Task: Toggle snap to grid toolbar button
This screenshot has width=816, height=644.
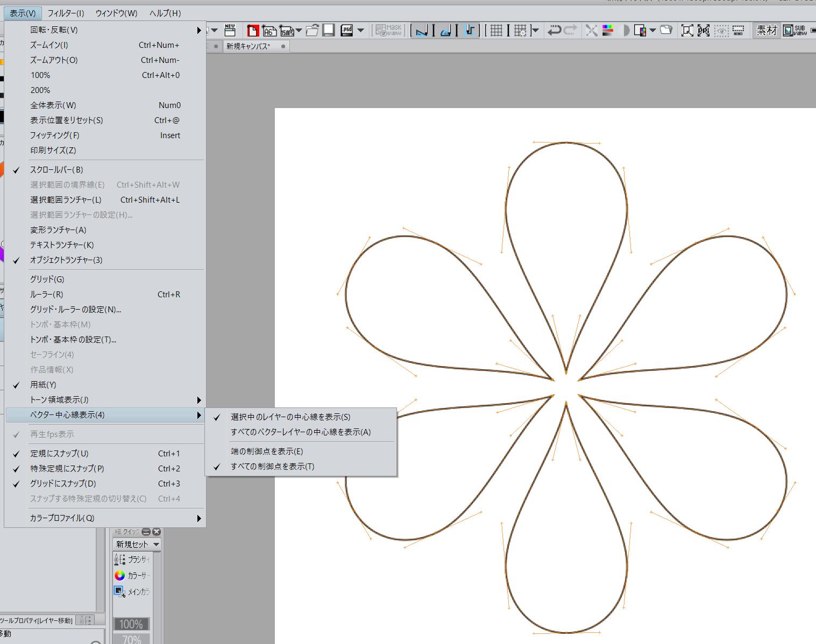Action: click(x=470, y=31)
